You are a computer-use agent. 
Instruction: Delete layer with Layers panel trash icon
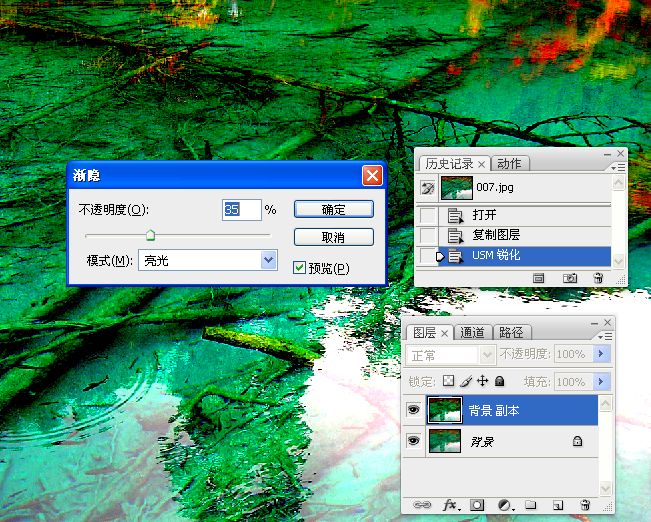pos(585,505)
